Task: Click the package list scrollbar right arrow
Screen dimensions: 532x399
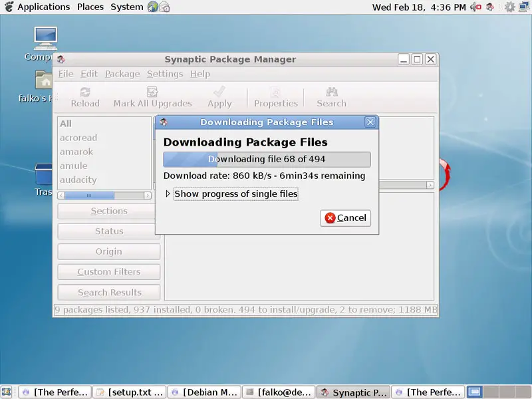Action: 430,185
